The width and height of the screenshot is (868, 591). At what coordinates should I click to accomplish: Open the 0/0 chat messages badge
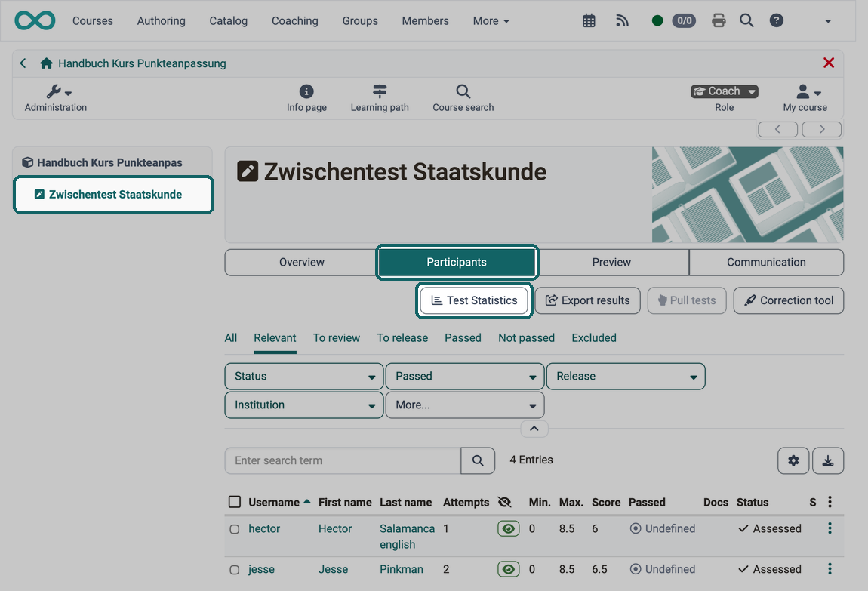684,21
